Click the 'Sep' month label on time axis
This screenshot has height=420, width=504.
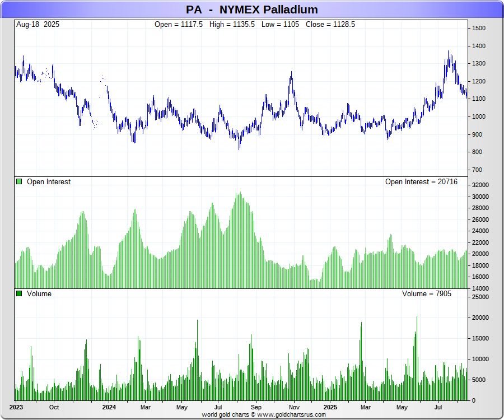(x=256, y=408)
